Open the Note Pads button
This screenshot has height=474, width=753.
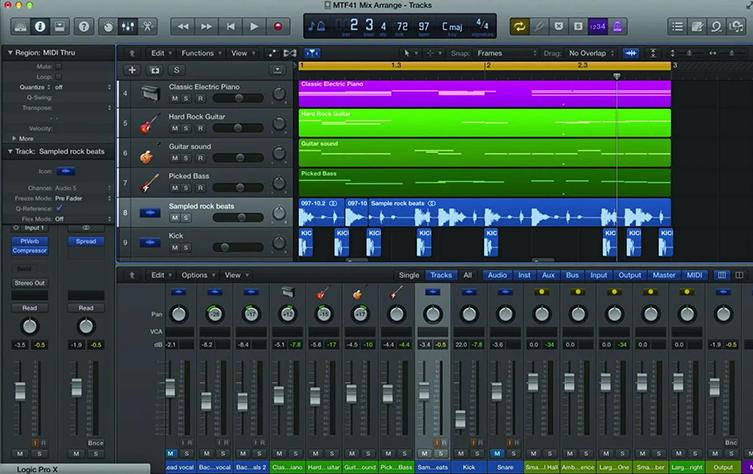point(697,26)
